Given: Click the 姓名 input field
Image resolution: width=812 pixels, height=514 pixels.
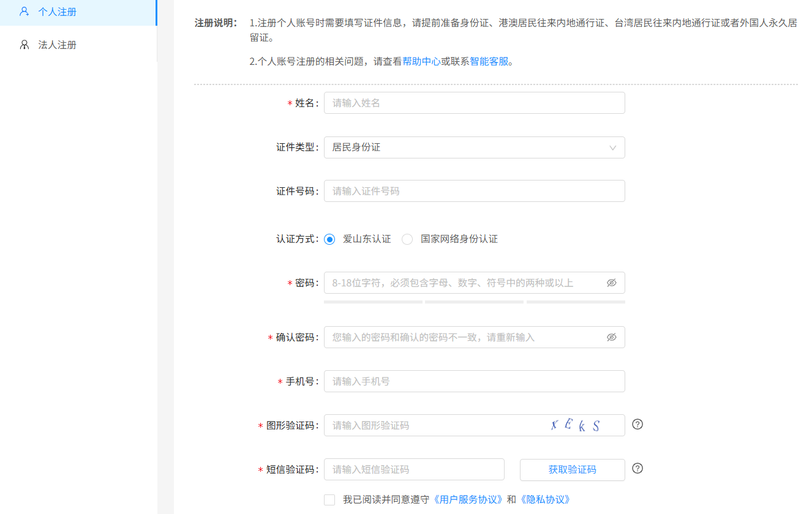Looking at the screenshot, I should pos(474,103).
